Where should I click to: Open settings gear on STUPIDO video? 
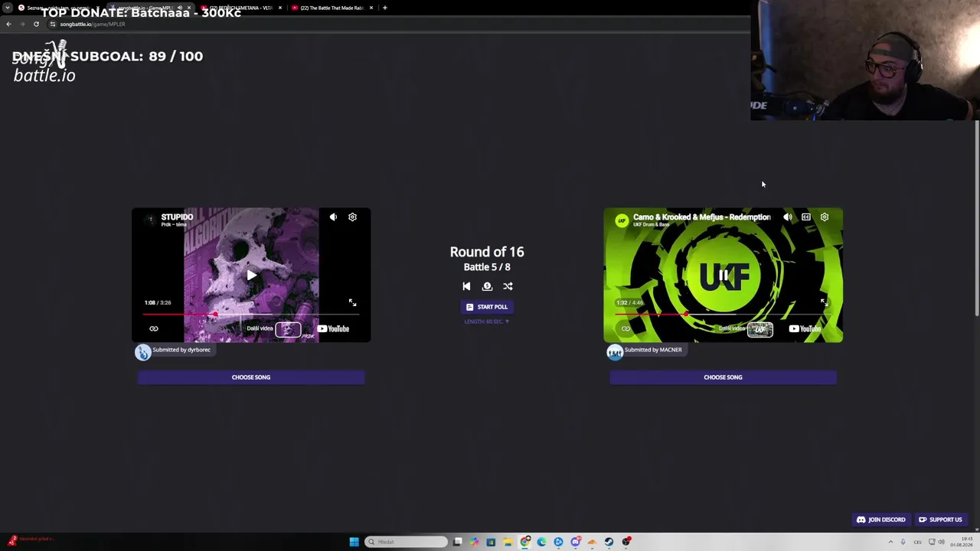[352, 217]
